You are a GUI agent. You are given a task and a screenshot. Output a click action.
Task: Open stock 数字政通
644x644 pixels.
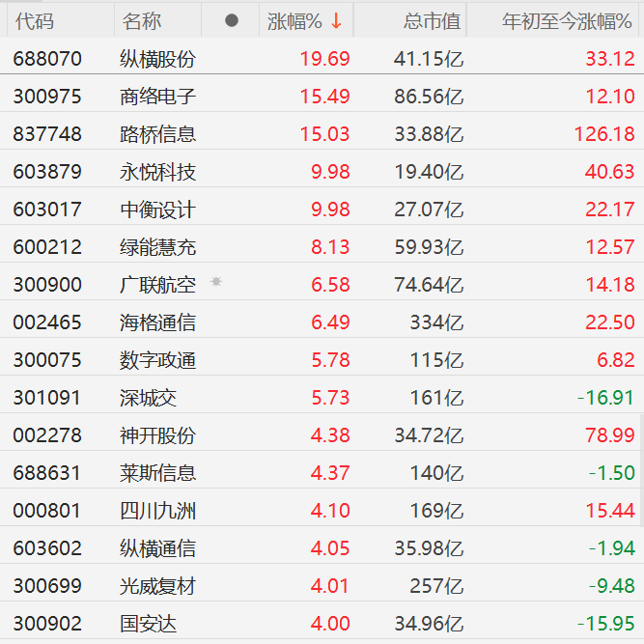(157, 360)
